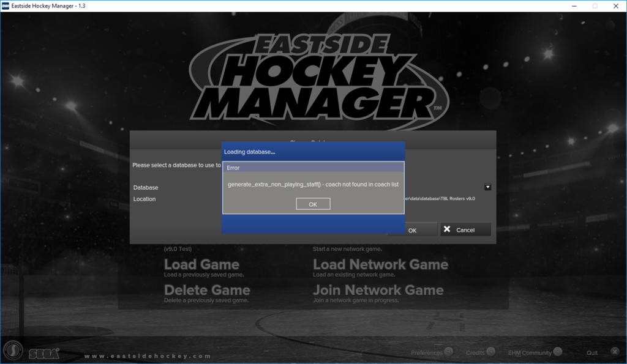This screenshot has height=364, width=627.
Task: Show the Credits screen
Action: 480,352
